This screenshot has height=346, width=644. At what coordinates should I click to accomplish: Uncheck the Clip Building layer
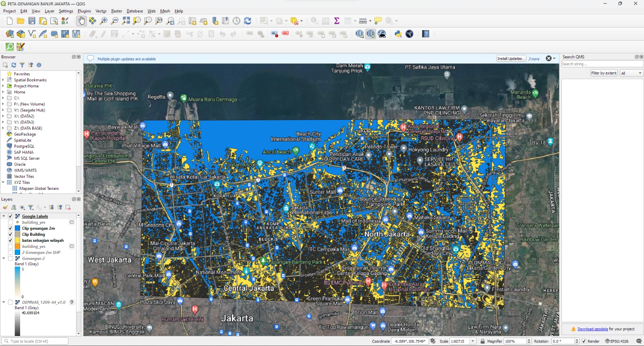click(x=10, y=235)
